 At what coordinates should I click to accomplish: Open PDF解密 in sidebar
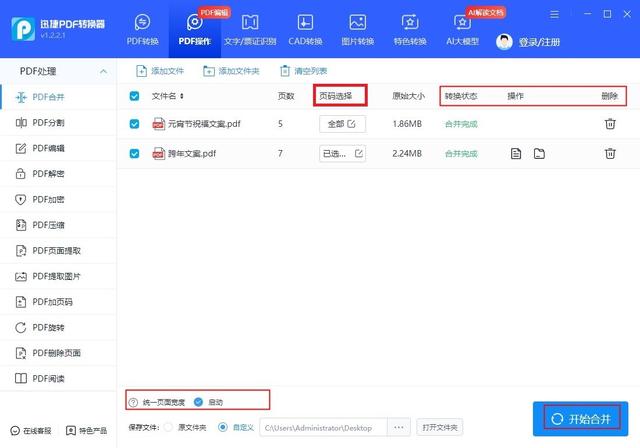58,174
